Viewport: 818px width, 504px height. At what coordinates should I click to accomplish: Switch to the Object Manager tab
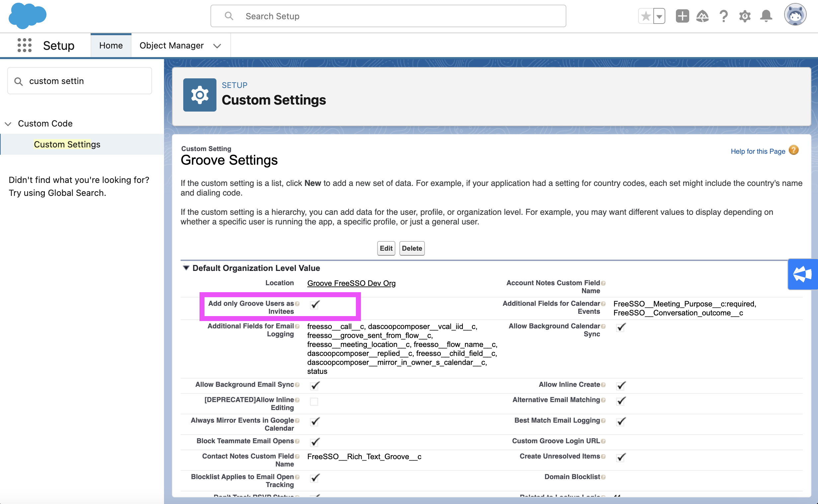click(x=171, y=45)
